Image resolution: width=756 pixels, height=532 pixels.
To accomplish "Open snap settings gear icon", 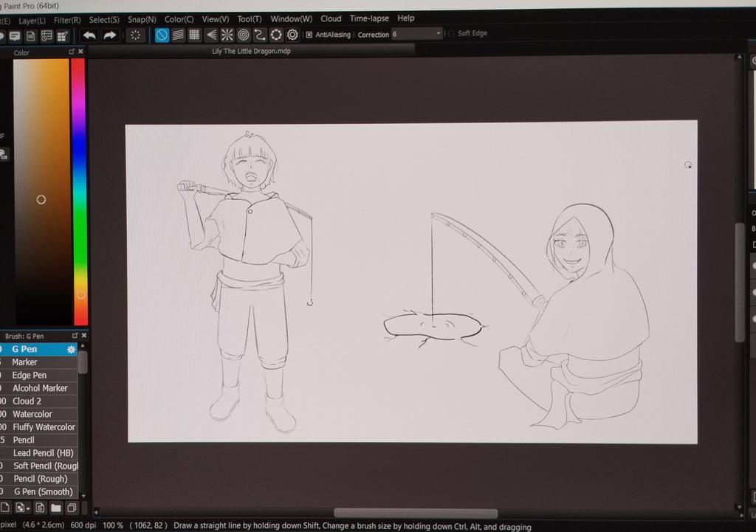I will point(292,35).
